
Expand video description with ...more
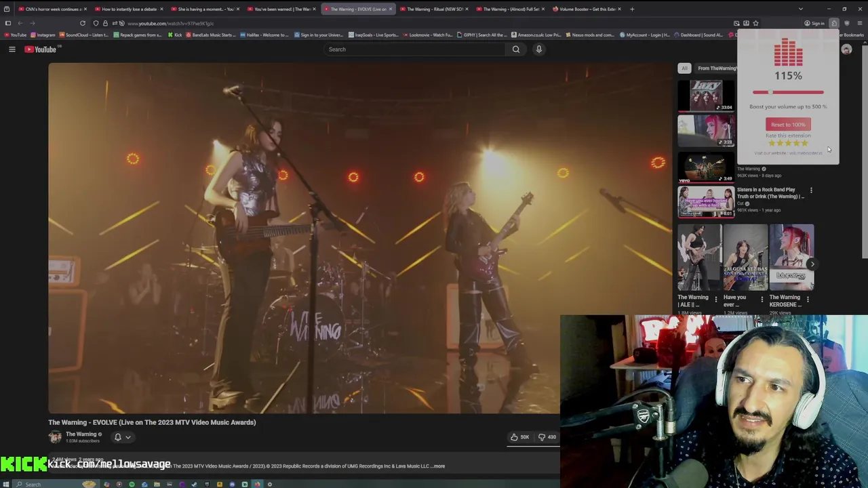pyautogui.click(x=439, y=466)
